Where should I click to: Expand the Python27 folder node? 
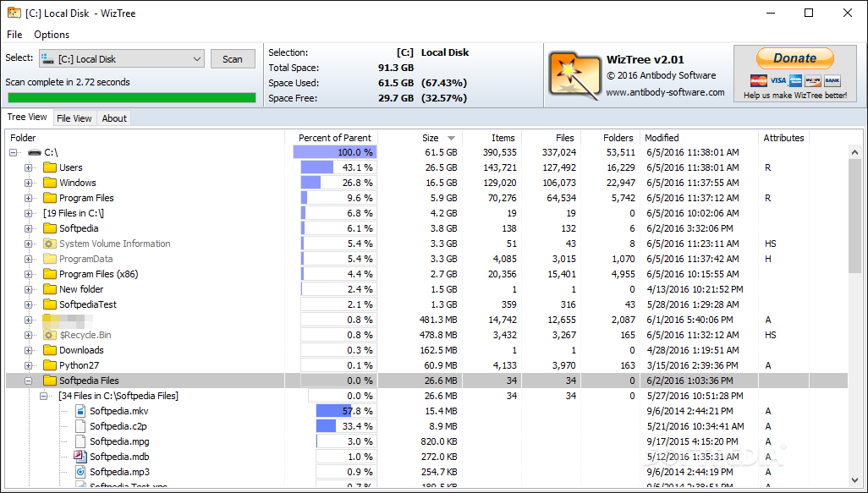[x=28, y=365]
